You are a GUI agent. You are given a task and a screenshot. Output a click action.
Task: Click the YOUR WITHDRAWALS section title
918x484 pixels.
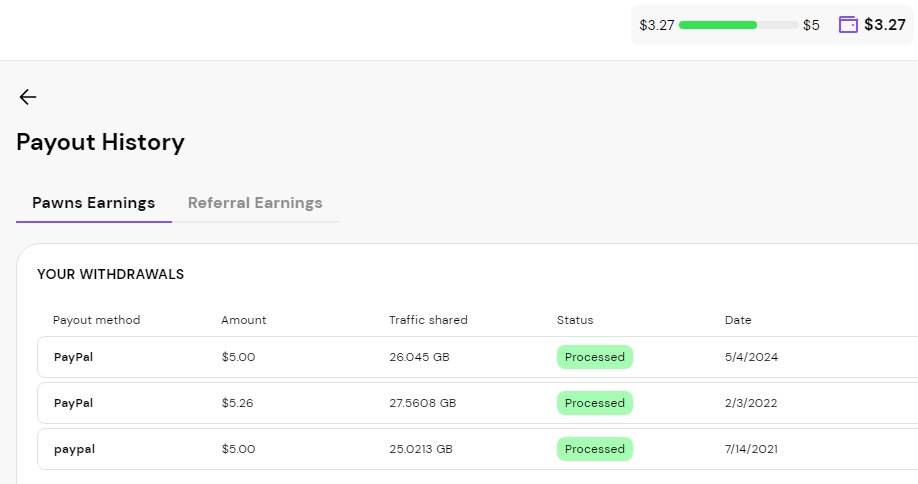point(111,274)
